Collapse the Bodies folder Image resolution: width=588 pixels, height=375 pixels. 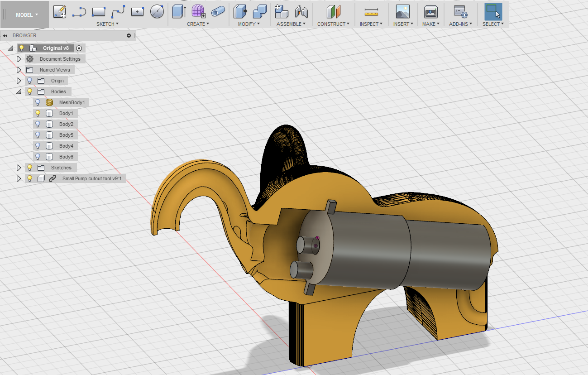19,91
